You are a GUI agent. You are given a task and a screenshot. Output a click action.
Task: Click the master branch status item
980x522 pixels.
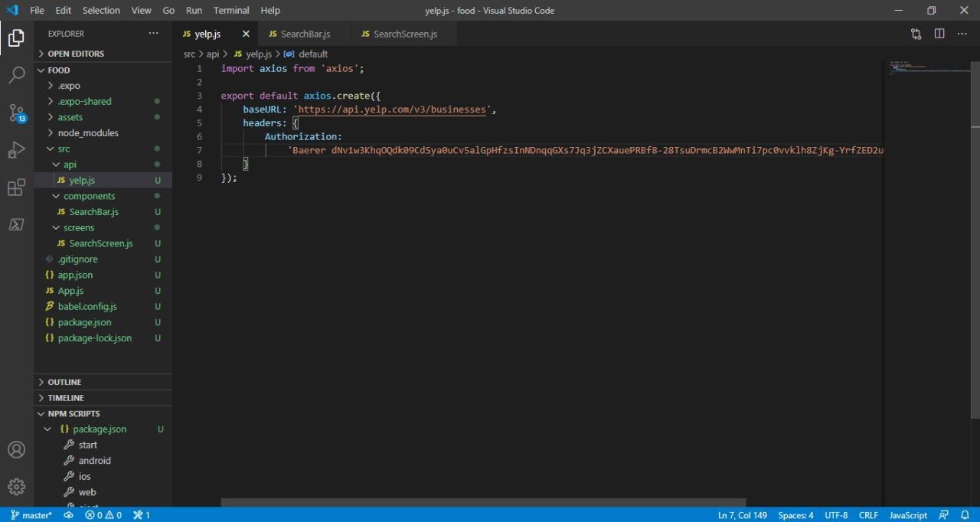(31, 515)
